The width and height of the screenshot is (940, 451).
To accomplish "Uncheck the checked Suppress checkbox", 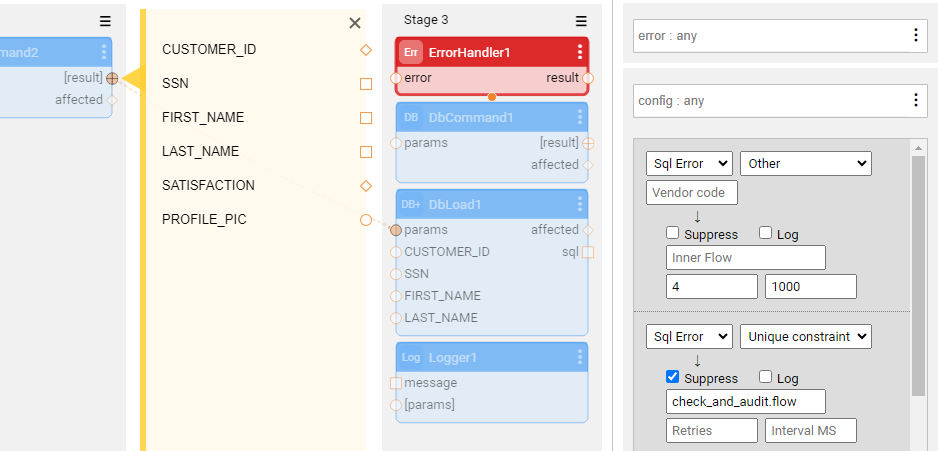I will click(673, 377).
